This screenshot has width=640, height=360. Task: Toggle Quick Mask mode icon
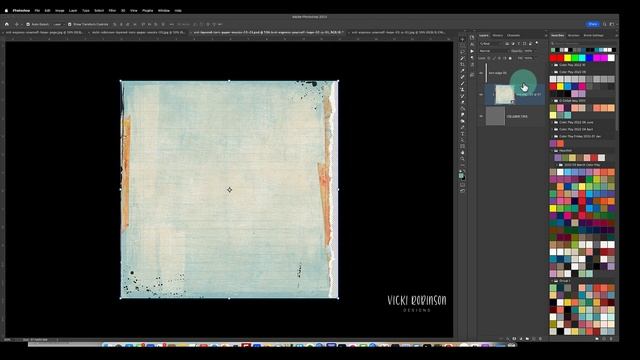462,184
